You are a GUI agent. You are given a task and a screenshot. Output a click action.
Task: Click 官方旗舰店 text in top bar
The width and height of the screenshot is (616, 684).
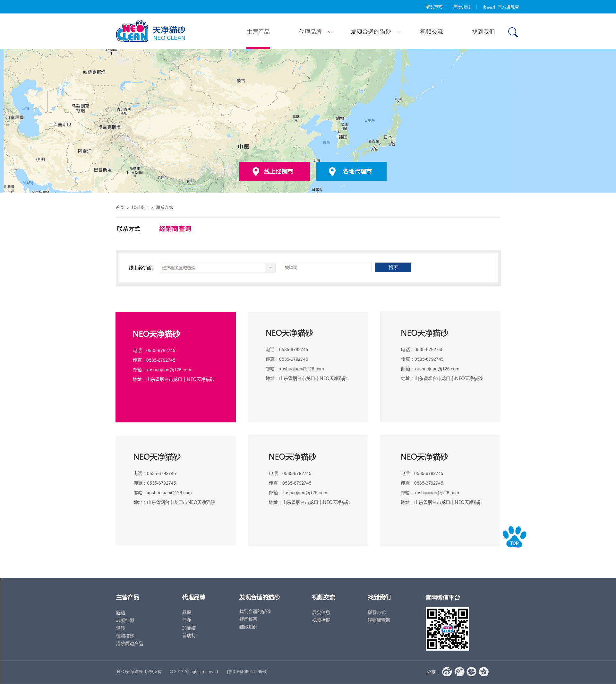[508, 7]
